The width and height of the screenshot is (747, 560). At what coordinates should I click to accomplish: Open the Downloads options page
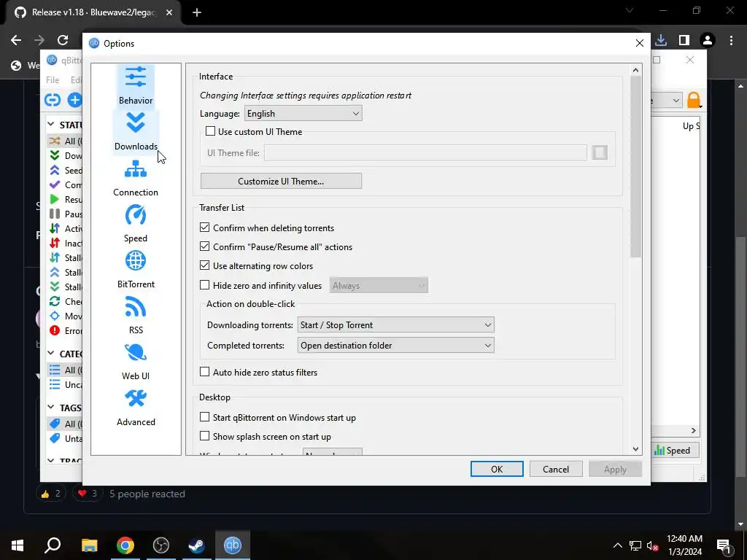point(136,131)
